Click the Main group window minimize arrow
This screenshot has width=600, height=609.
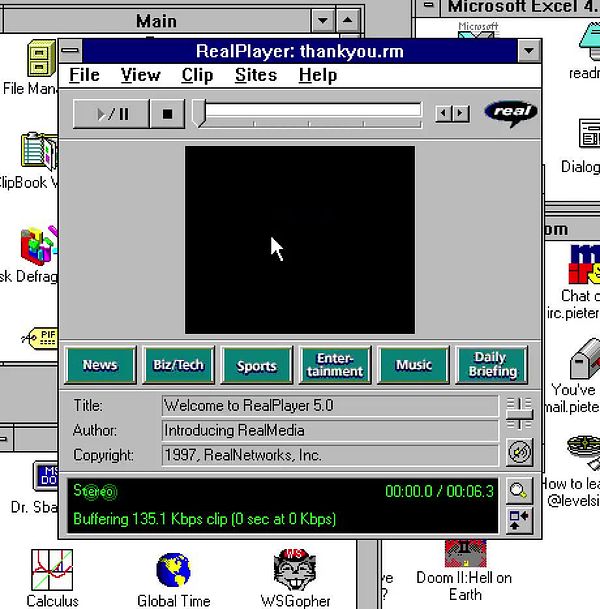coord(322,21)
